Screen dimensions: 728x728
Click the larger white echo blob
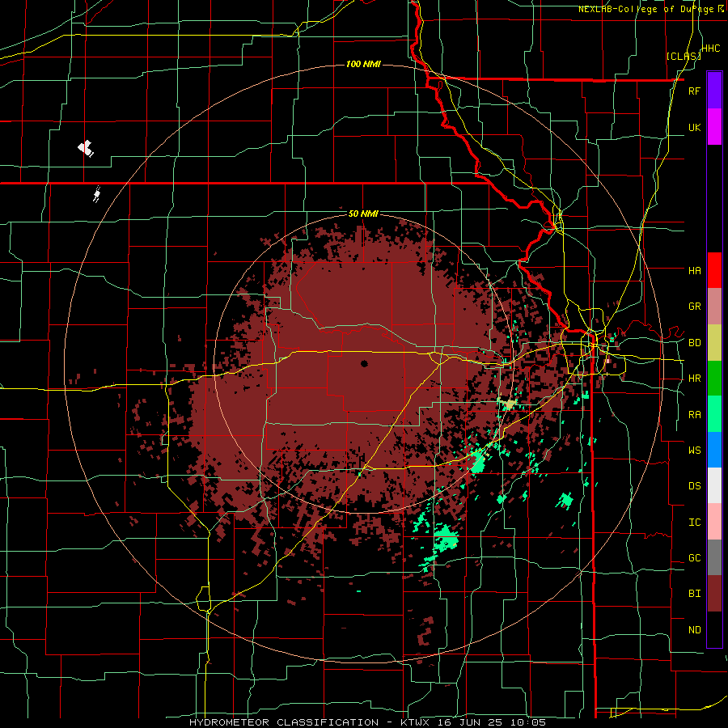click(86, 149)
